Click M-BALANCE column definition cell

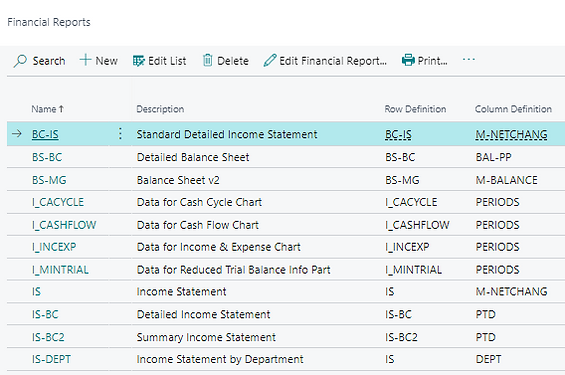[x=507, y=180]
